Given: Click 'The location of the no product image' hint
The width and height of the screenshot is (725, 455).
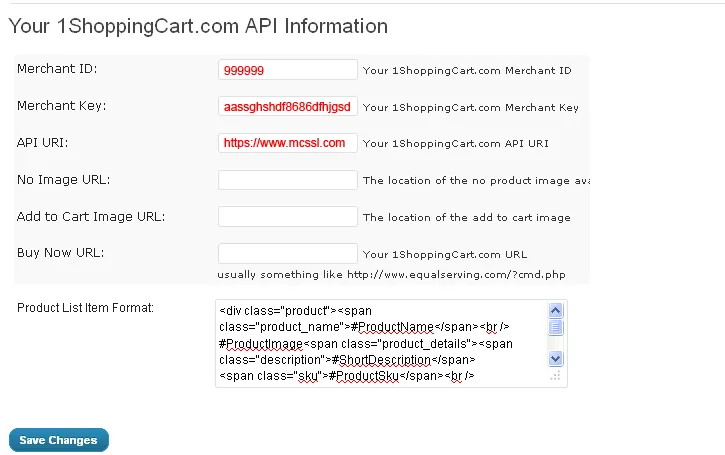Looking at the screenshot, I should click(x=476, y=180).
